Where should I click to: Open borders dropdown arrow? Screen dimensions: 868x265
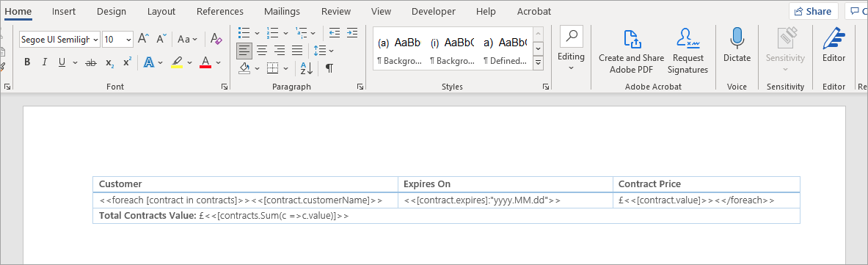coord(285,68)
